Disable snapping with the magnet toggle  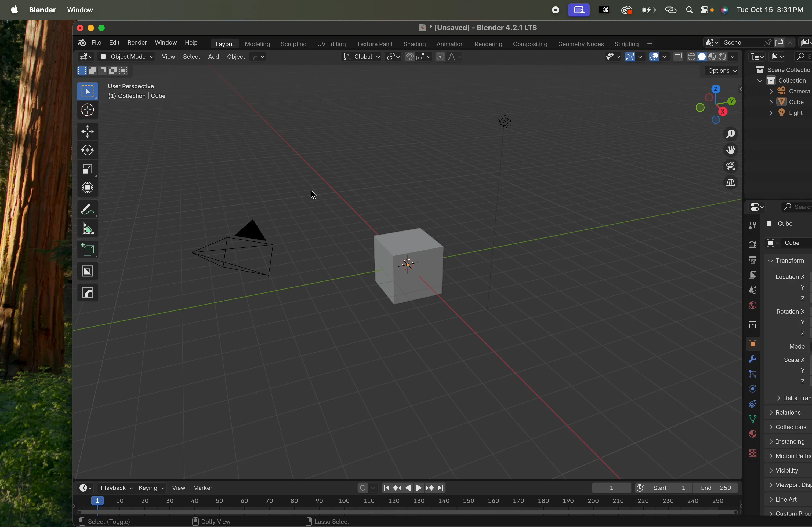coord(410,57)
